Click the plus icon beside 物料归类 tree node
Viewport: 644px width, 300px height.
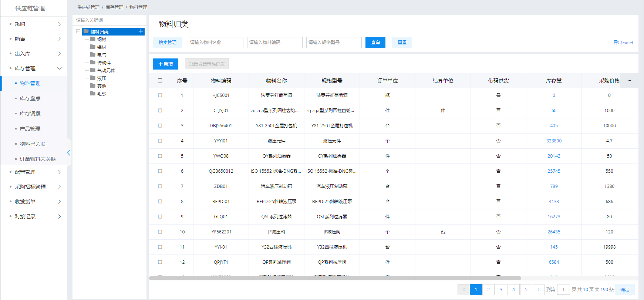[141, 31]
